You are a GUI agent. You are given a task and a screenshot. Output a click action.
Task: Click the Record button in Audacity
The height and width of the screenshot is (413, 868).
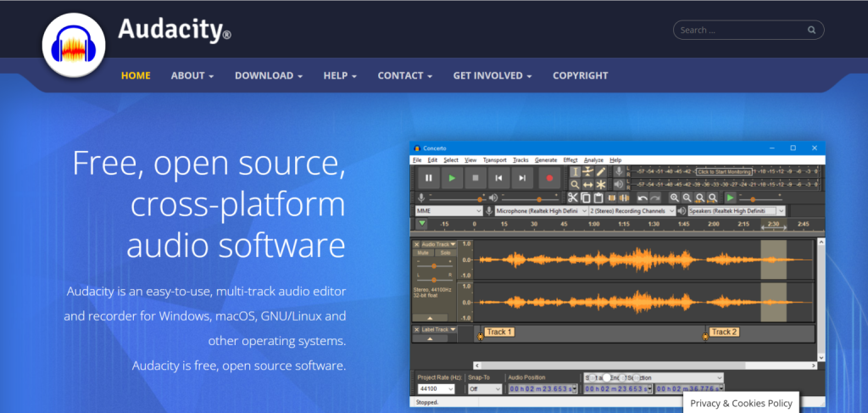549,178
